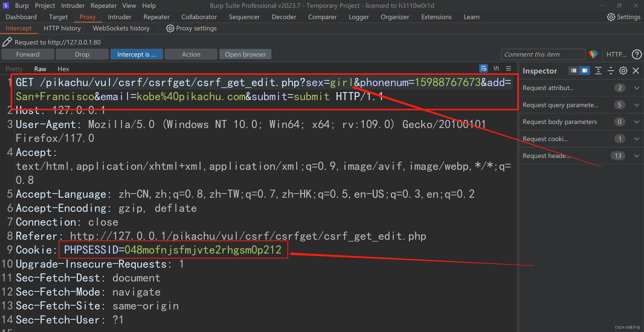Switch Inspector to right layout icon
This screenshot has height=332, width=644.
point(584,71)
